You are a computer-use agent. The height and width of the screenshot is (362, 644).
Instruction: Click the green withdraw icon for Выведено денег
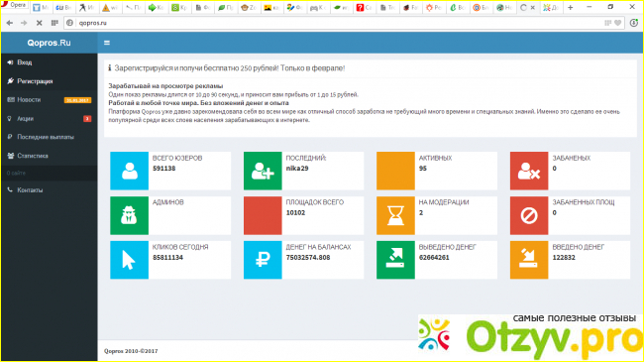click(395, 260)
